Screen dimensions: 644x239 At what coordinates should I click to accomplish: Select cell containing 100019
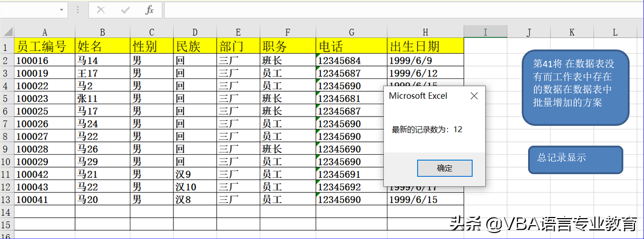pos(45,73)
